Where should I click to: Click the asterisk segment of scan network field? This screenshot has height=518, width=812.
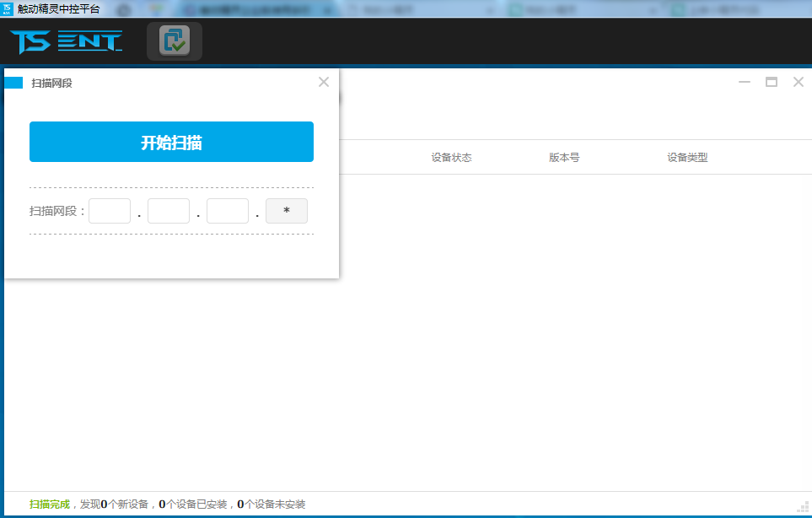(x=286, y=211)
